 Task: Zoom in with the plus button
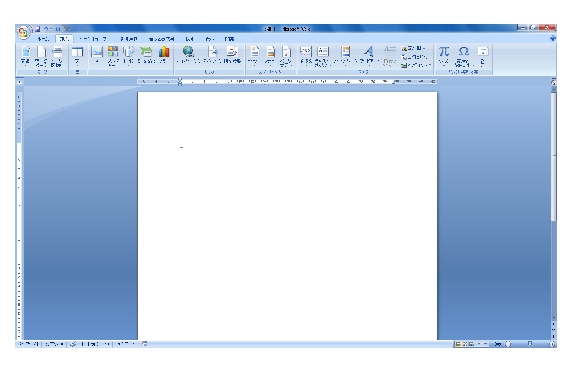click(x=552, y=344)
